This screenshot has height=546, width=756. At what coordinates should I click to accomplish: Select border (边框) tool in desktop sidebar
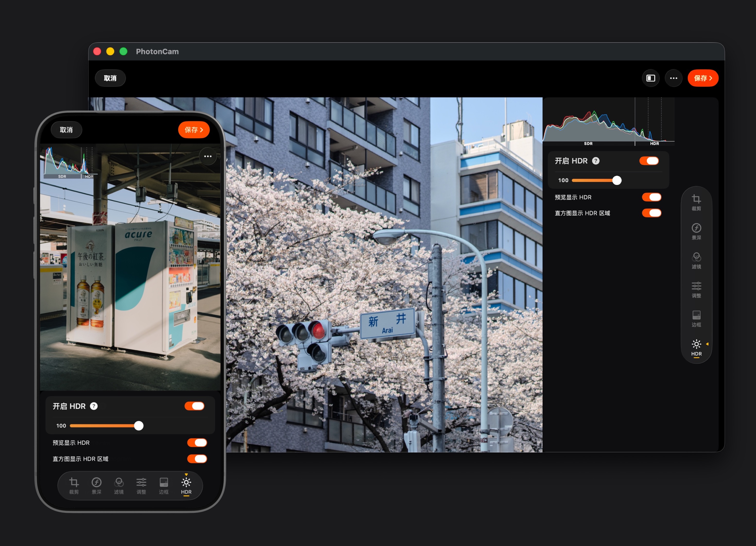click(696, 318)
